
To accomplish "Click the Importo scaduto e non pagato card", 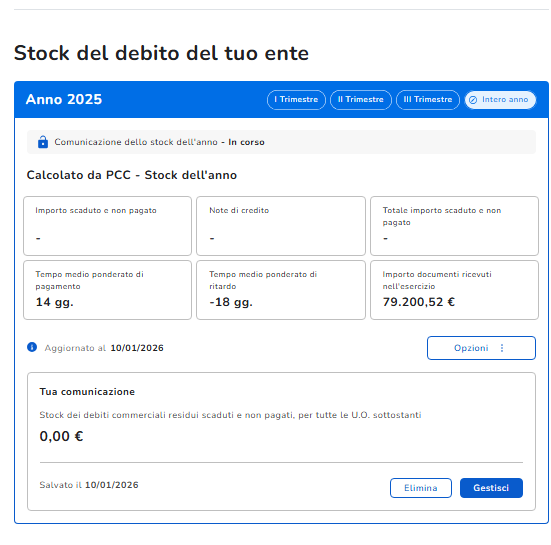I will pos(108,226).
